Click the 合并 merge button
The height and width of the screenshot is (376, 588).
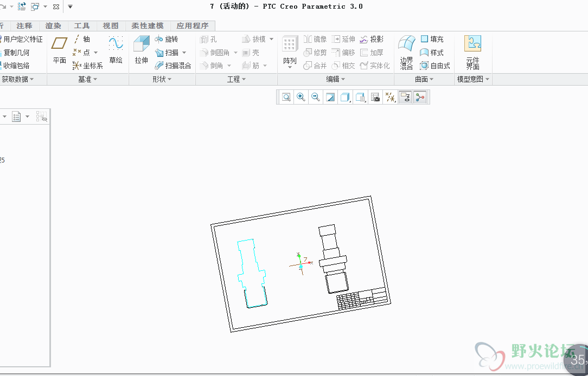click(x=315, y=66)
